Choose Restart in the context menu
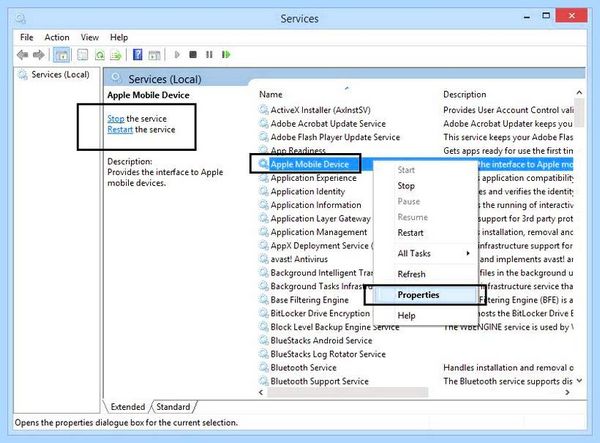 point(410,233)
